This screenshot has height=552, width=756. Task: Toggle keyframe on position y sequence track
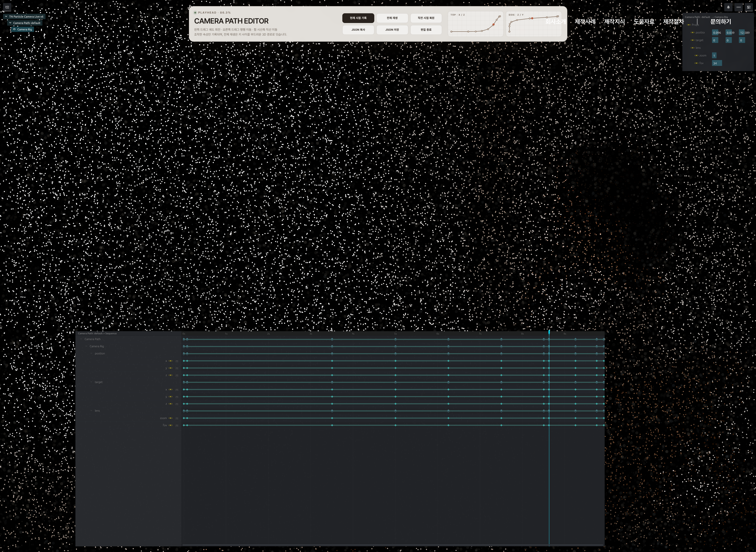tap(171, 368)
